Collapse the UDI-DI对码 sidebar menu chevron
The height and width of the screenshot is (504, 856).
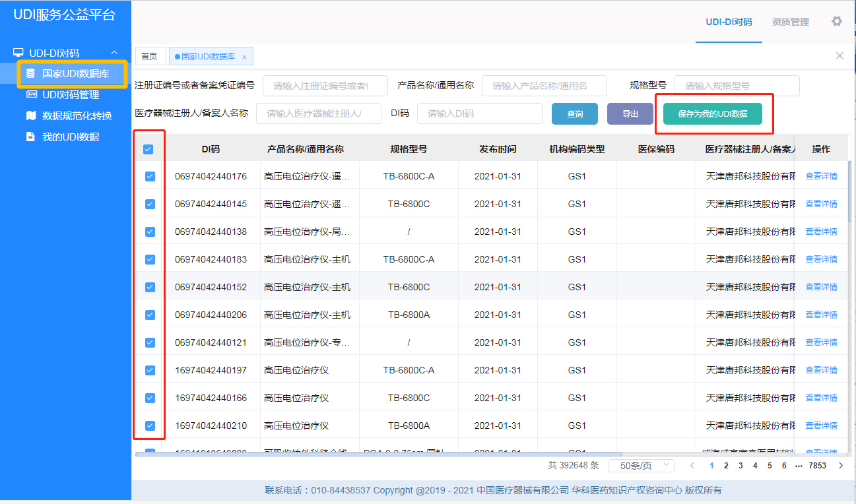[114, 53]
